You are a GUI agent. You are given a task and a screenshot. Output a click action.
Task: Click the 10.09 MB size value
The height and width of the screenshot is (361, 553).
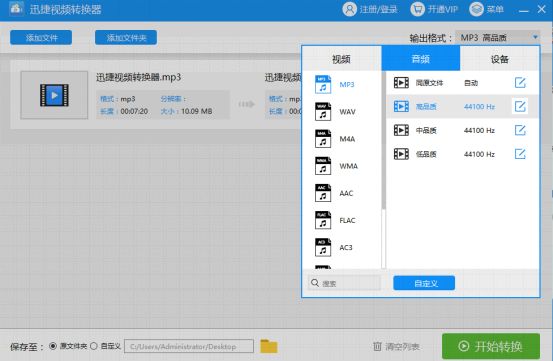(x=196, y=111)
